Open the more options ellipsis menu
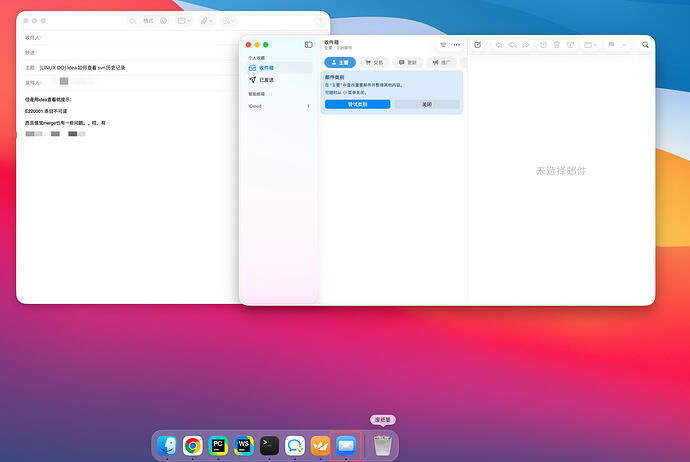Image resolution: width=690 pixels, height=462 pixels. 456,45
